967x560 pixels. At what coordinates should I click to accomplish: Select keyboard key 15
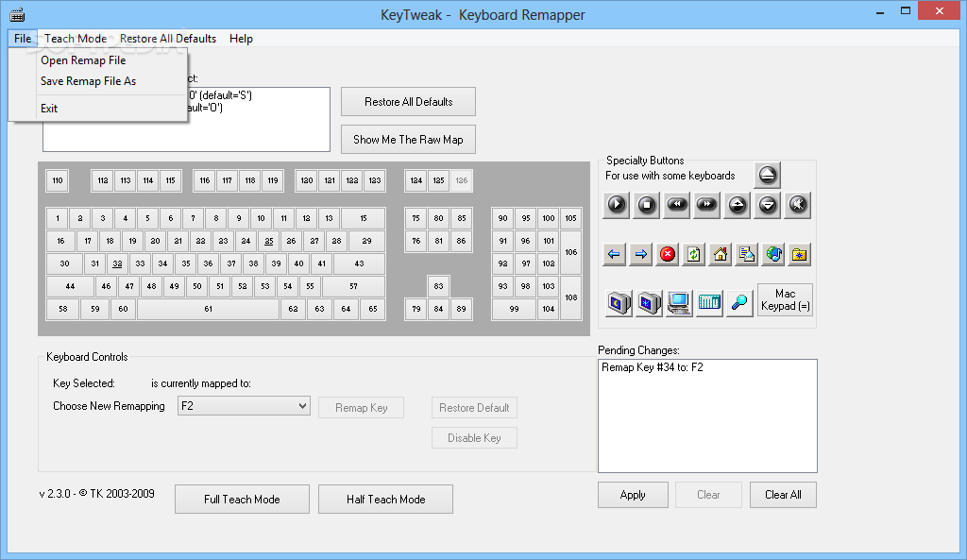pos(364,218)
